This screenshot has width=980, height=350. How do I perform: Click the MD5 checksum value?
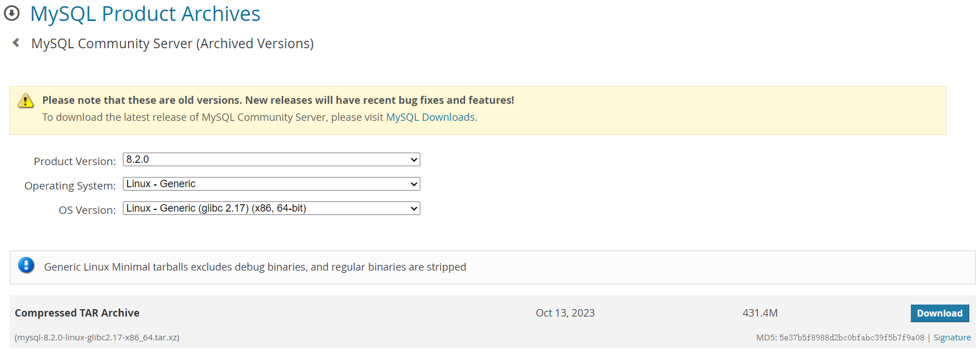point(851,338)
